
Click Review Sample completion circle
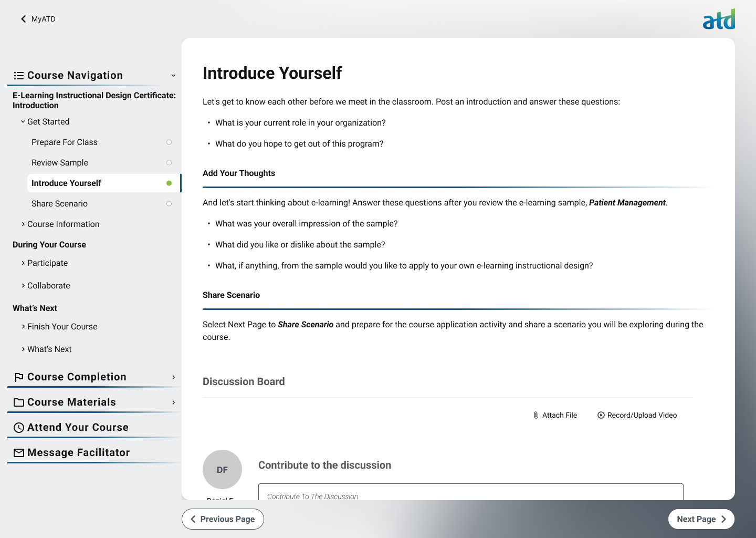[x=169, y=163]
